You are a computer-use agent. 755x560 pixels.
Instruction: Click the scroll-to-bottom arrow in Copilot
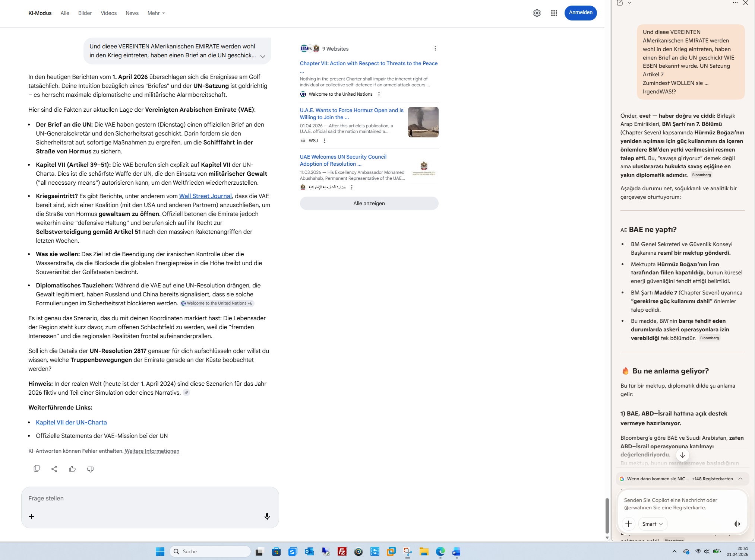pos(682,455)
